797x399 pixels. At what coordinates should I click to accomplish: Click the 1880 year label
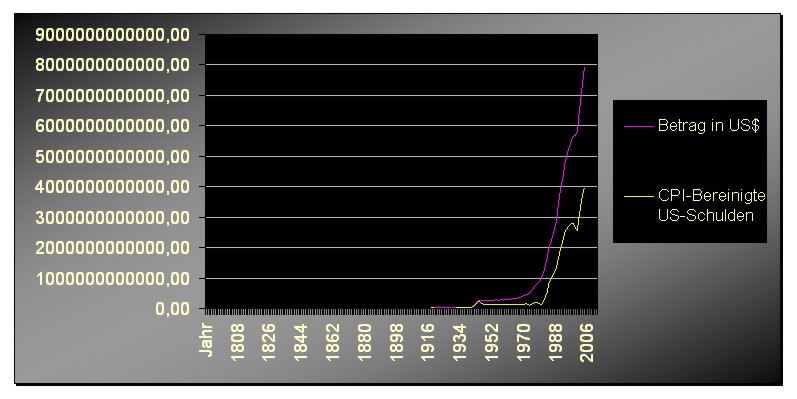tap(364, 342)
